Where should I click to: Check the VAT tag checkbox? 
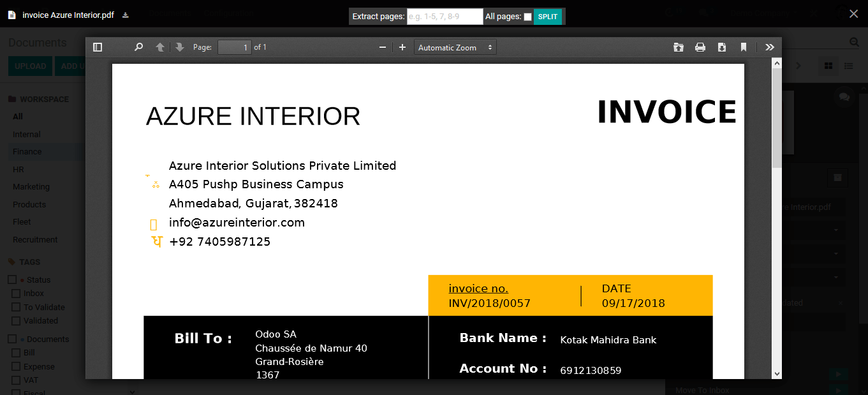click(17, 380)
